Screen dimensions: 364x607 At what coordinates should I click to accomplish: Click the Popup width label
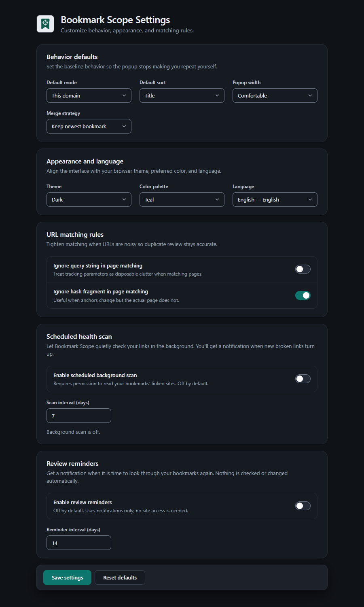(x=246, y=83)
